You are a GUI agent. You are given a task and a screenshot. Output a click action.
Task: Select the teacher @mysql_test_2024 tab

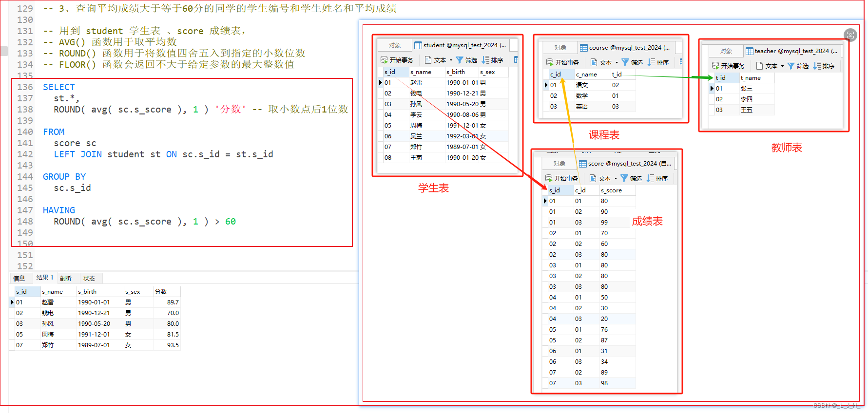pyautogui.click(x=792, y=51)
